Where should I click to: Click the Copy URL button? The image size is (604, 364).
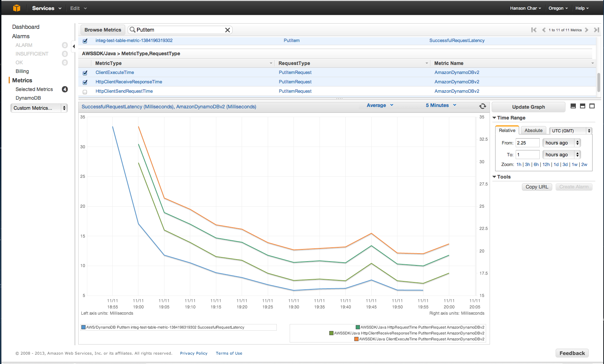pyautogui.click(x=537, y=187)
